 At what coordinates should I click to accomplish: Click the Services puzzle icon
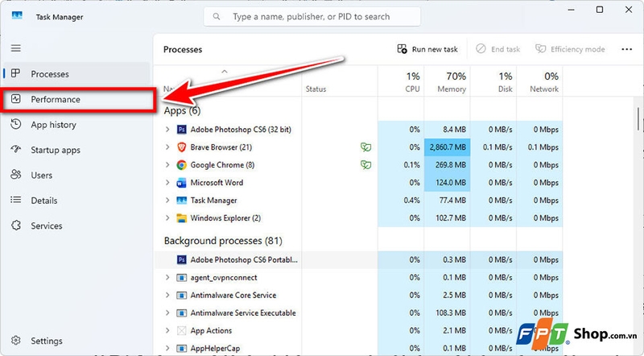pyautogui.click(x=16, y=226)
